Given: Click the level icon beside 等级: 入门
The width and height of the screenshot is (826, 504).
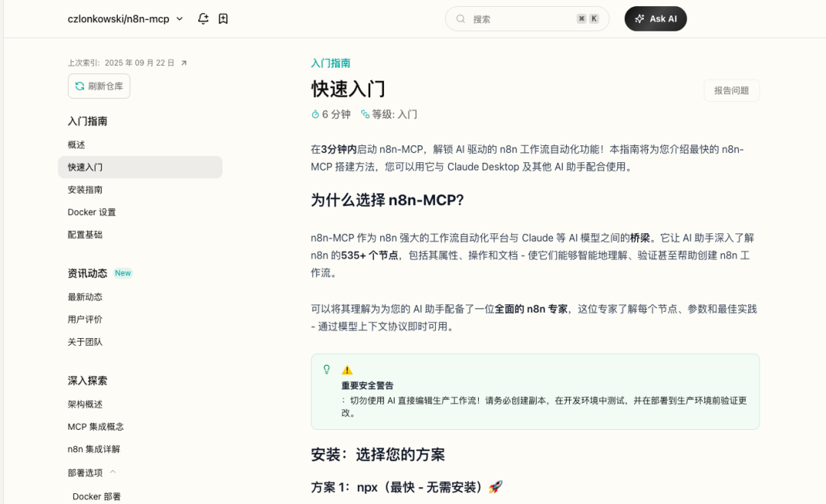Looking at the screenshot, I should tap(365, 115).
